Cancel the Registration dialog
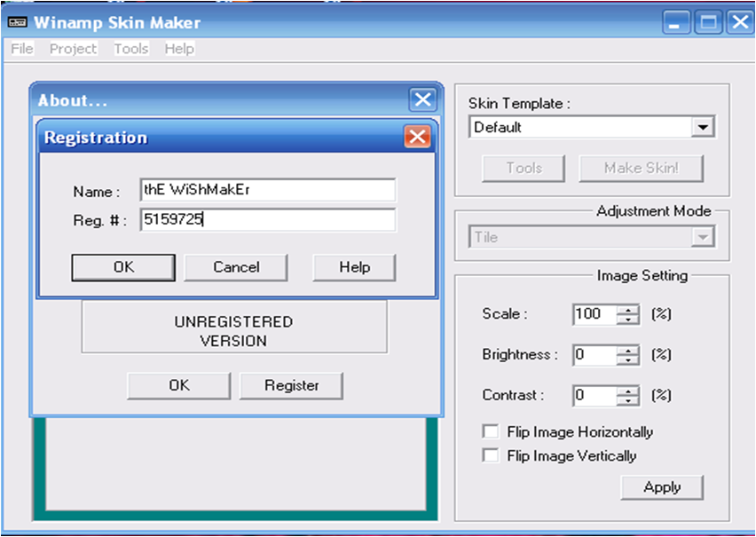Viewport: 756px width, 537px height. [x=236, y=267]
